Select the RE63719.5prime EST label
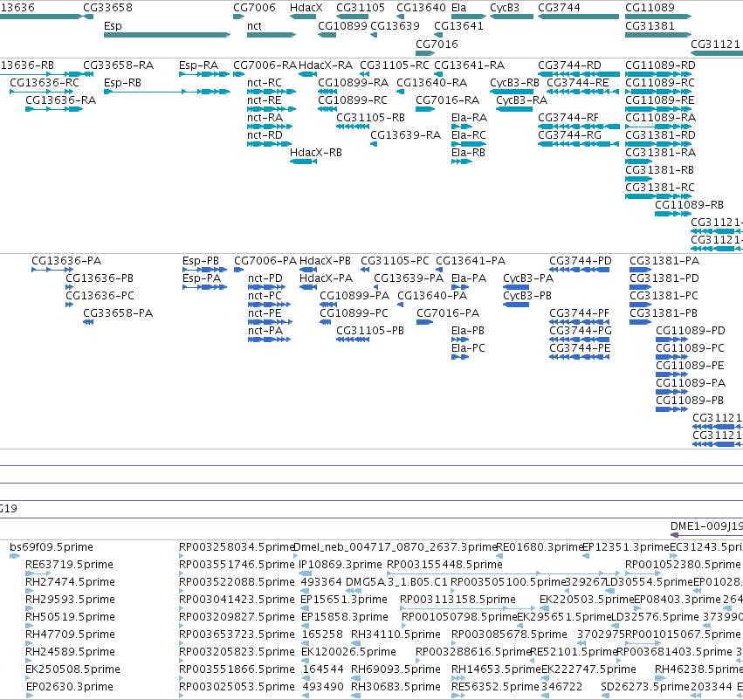Viewport: 743px width, 700px height. click(69, 565)
